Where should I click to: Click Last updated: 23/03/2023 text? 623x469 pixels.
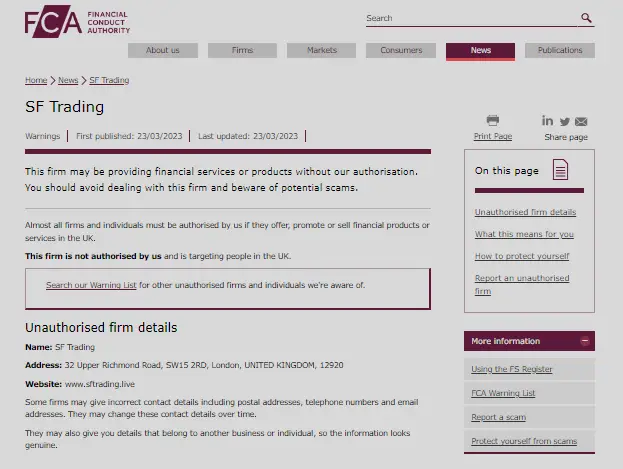click(x=248, y=136)
